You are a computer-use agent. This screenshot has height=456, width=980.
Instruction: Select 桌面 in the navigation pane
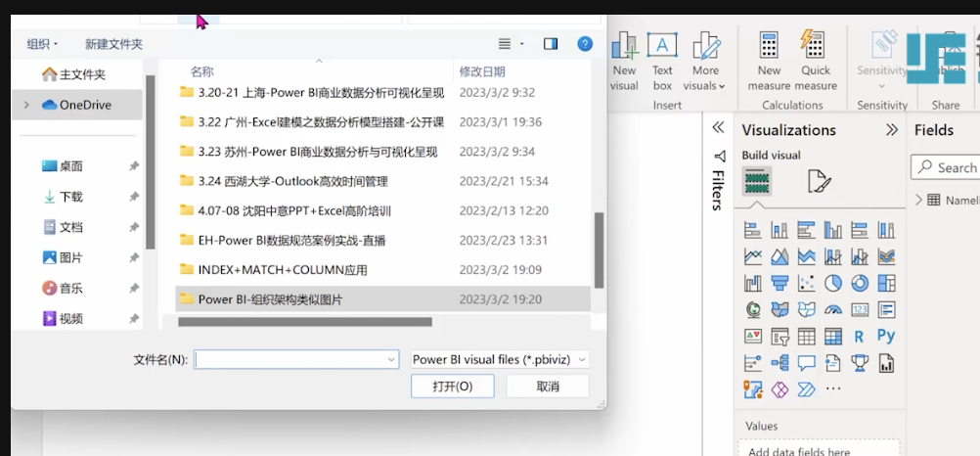63,166
